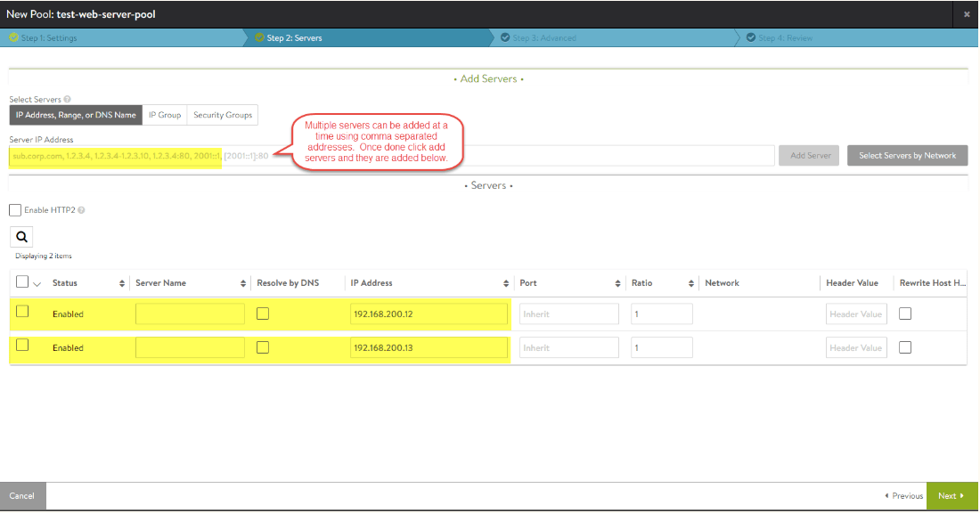Screen dimensions: 980x513
Task: Sort by Server Name column arrows
Action: (243, 284)
